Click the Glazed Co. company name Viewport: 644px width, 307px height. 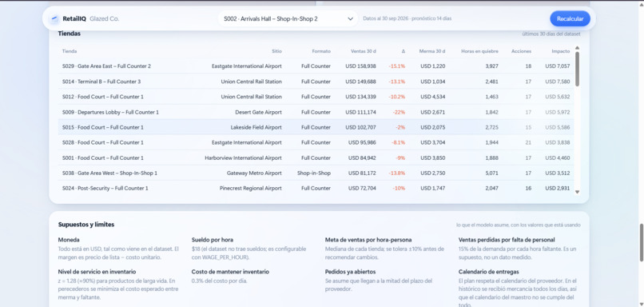(105, 19)
